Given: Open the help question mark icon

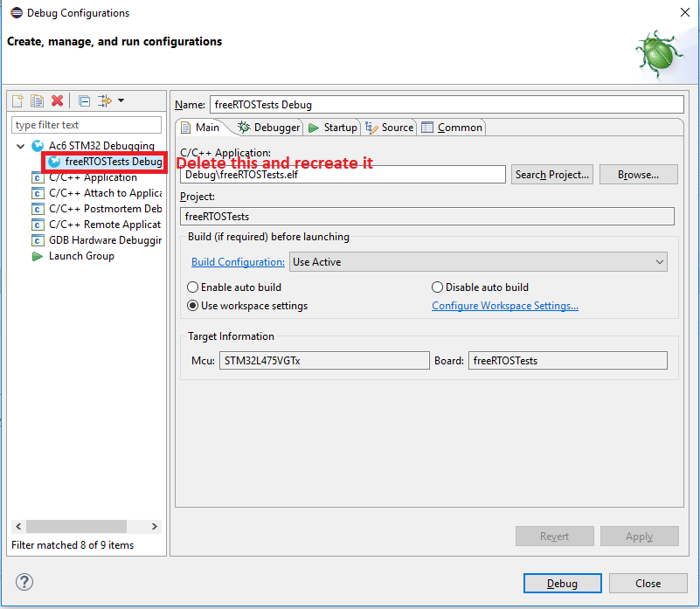Looking at the screenshot, I should 24,582.
